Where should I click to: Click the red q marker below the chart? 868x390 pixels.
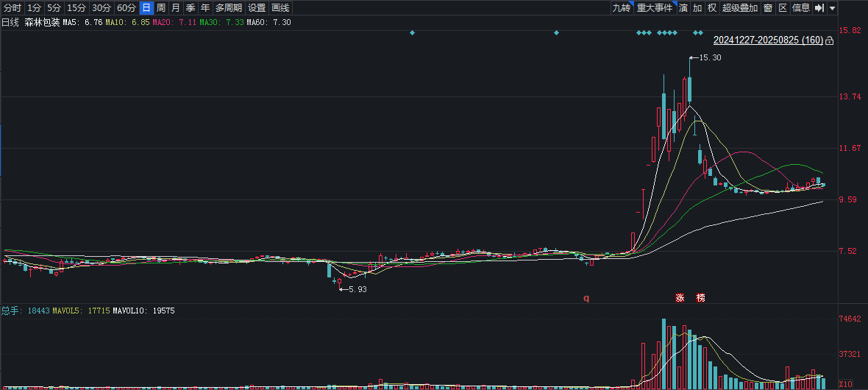(x=586, y=298)
